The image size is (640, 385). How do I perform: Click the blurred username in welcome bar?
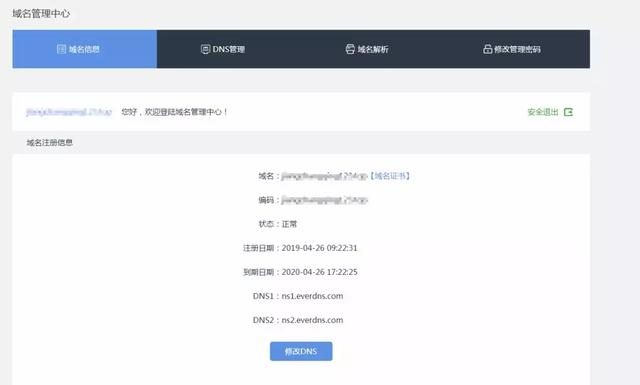69,112
